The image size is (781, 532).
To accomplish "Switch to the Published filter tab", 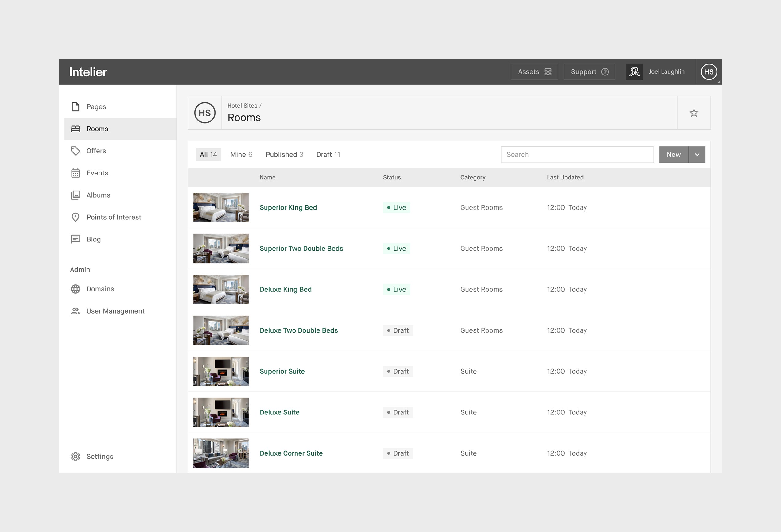I will pyautogui.click(x=284, y=155).
